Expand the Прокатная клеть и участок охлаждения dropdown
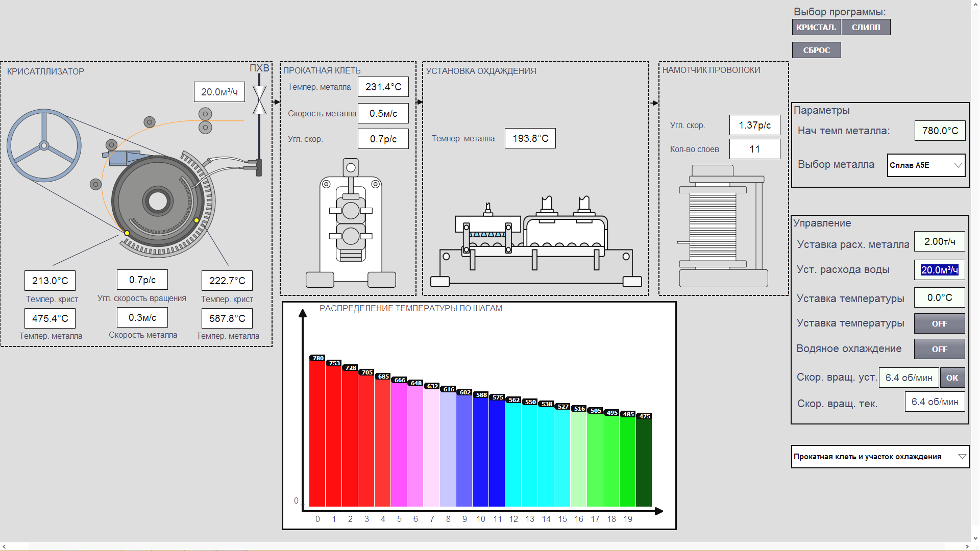Image resolution: width=980 pixels, height=551 pixels. point(879,457)
